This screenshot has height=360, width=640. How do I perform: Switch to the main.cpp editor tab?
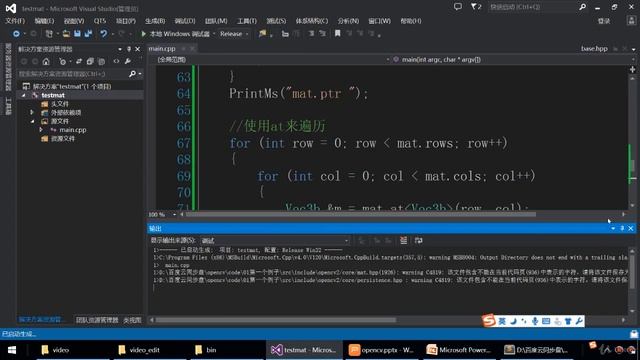162,49
